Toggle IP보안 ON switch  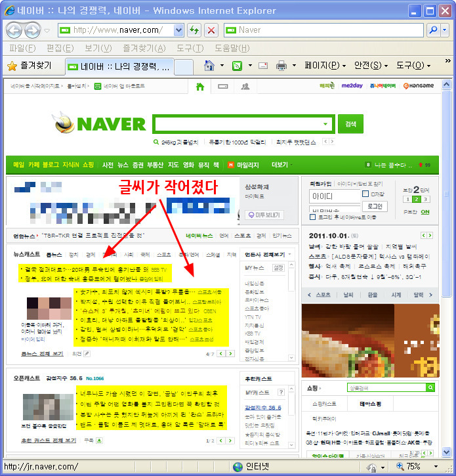425,212
